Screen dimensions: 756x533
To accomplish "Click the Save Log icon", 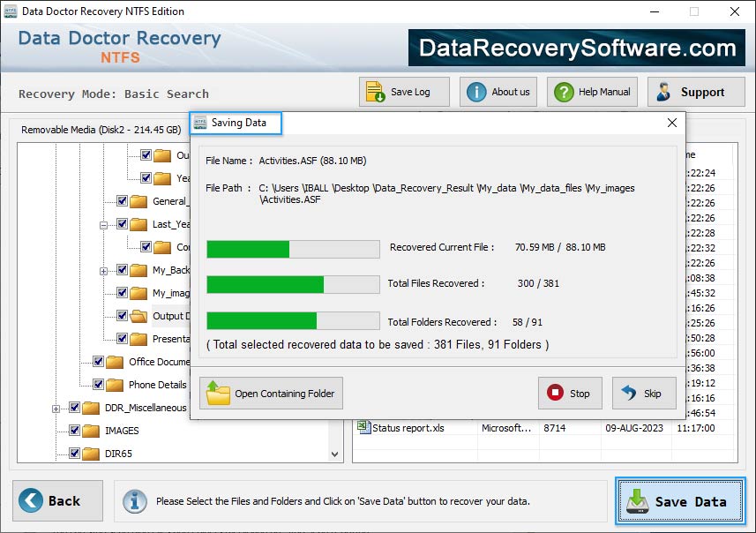I will point(374,91).
